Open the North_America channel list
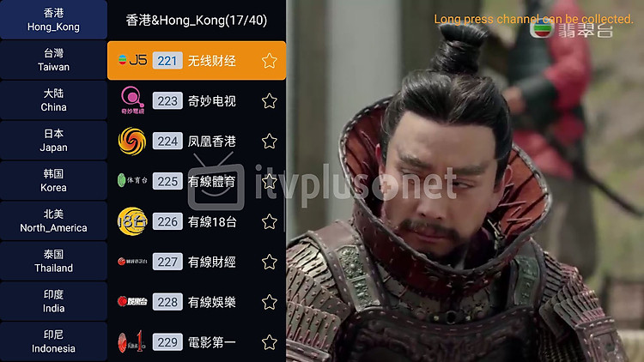644x362 pixels. (x=54, y=220)
